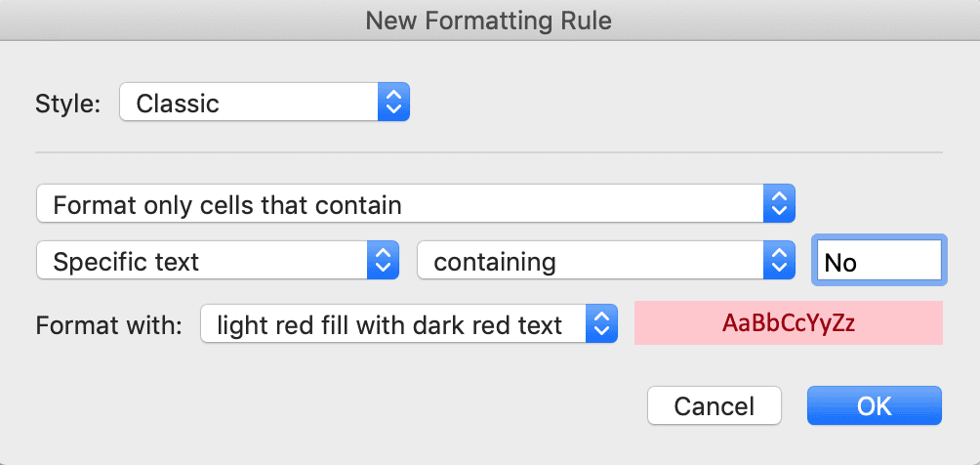Image resolution: width=980 pixels, height=465 pixels.
Task: Click the horizontal divider line below Style
Action: click(x=488, y=152)
